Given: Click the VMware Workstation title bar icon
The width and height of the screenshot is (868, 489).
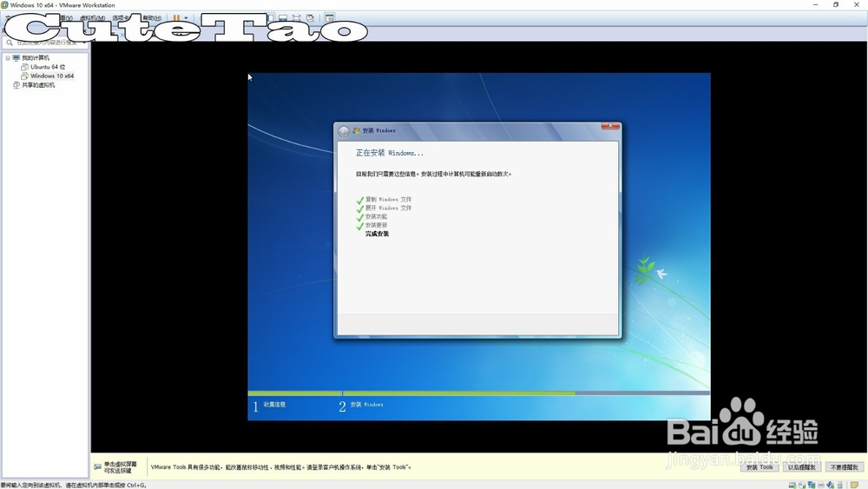Looking at the screenshot, I should [4, 5].
